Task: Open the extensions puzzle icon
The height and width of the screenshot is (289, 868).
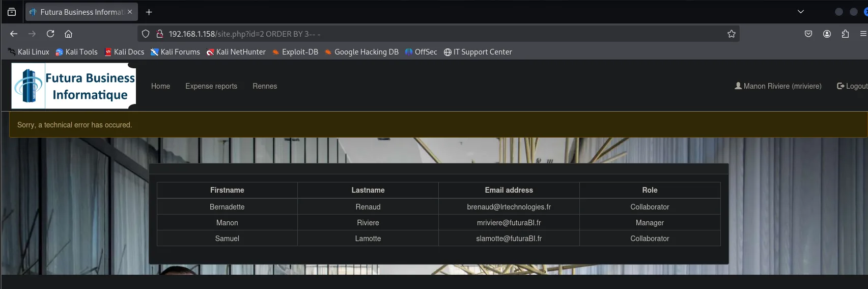Action: [845, 34]
